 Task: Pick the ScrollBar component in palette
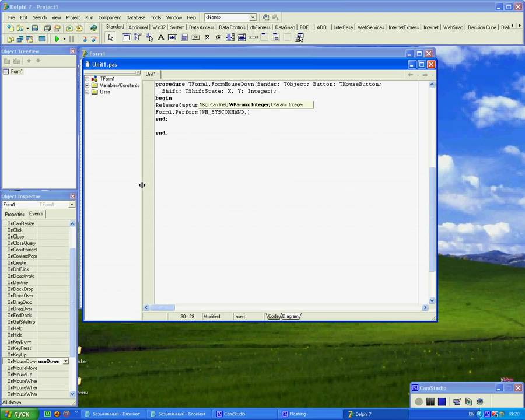(253, 37)
